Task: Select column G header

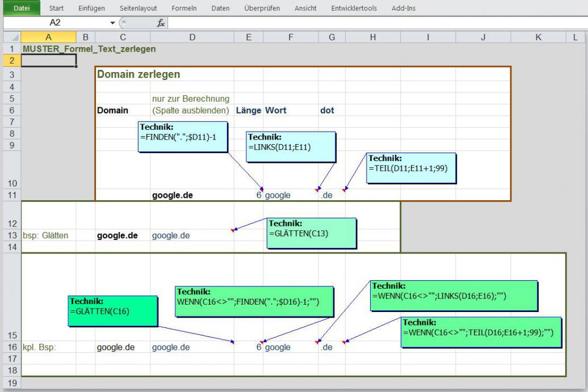Action: [x=332, y=37]
